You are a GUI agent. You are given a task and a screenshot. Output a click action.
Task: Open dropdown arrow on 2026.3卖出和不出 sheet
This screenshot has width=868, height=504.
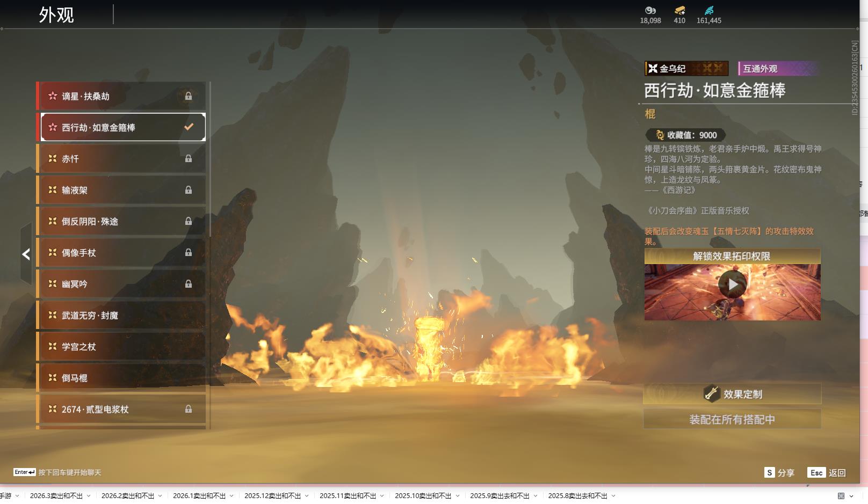click(89, 496)
